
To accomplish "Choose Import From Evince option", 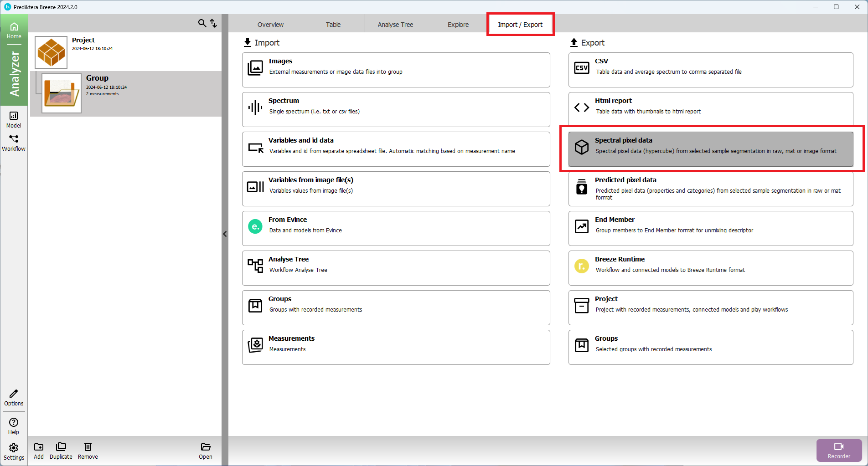I will pyautogui.click(x=396, y=228).
